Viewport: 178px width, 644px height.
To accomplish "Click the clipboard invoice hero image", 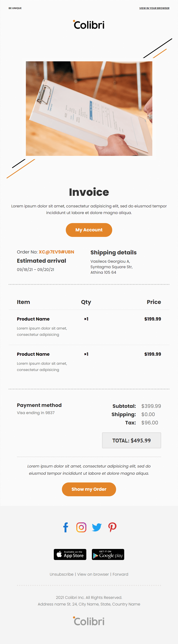I will pyautogui.click(x=89, y=108).
